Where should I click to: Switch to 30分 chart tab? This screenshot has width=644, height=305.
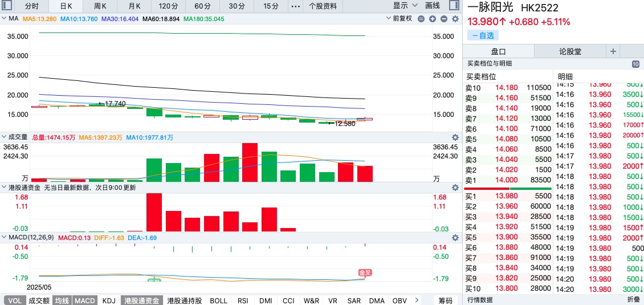(x=236, y=6)
